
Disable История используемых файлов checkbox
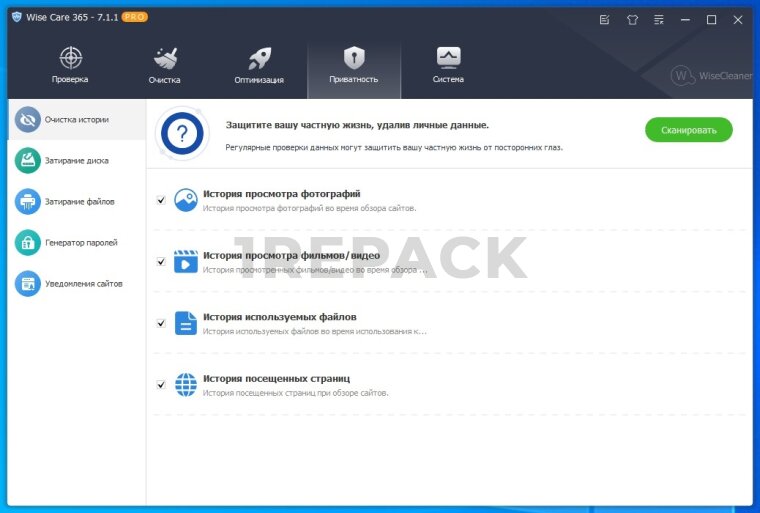click(161, 323)
